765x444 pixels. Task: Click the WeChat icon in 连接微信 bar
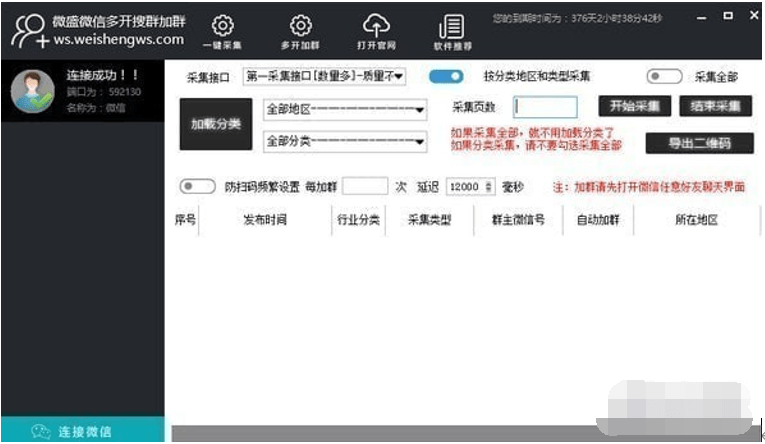click(x=41, y=431)
